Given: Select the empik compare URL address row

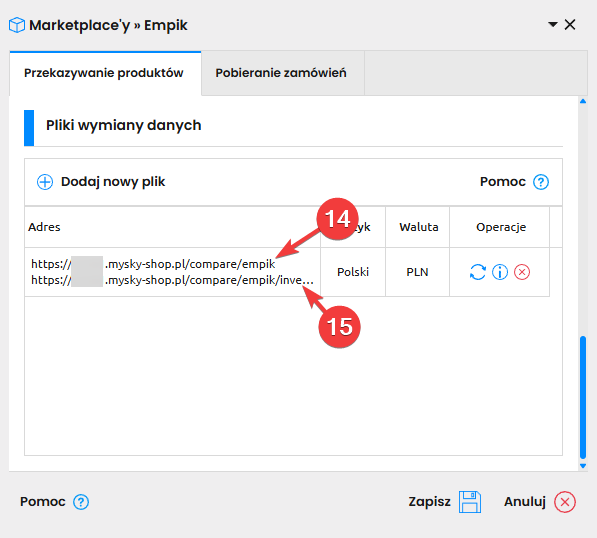Looking at the screenshot, I should tap(172, 272).
